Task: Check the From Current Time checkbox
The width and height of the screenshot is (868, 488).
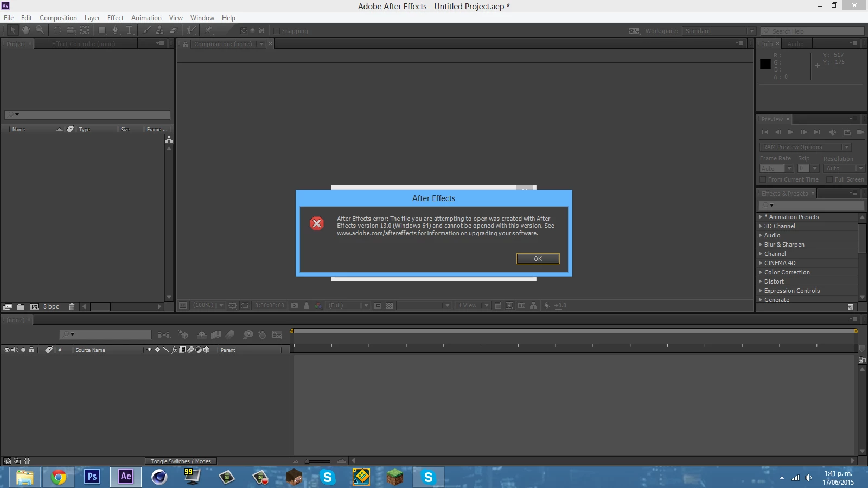Action: [x=763, y=179]
